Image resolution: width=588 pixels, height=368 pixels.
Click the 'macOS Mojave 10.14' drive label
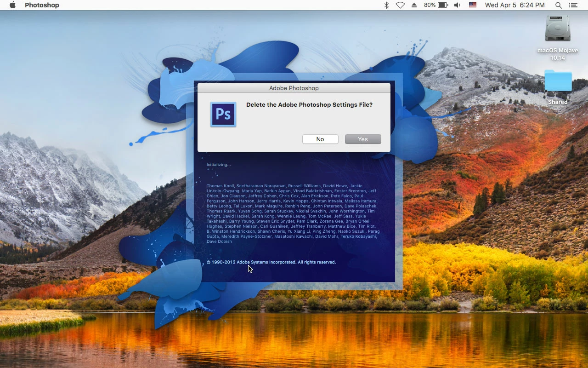point(558,54)
